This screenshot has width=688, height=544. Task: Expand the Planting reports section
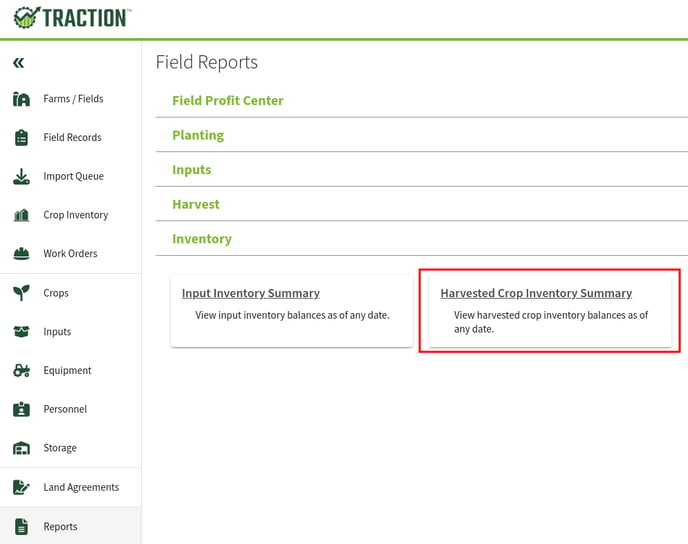click(198, 135)
